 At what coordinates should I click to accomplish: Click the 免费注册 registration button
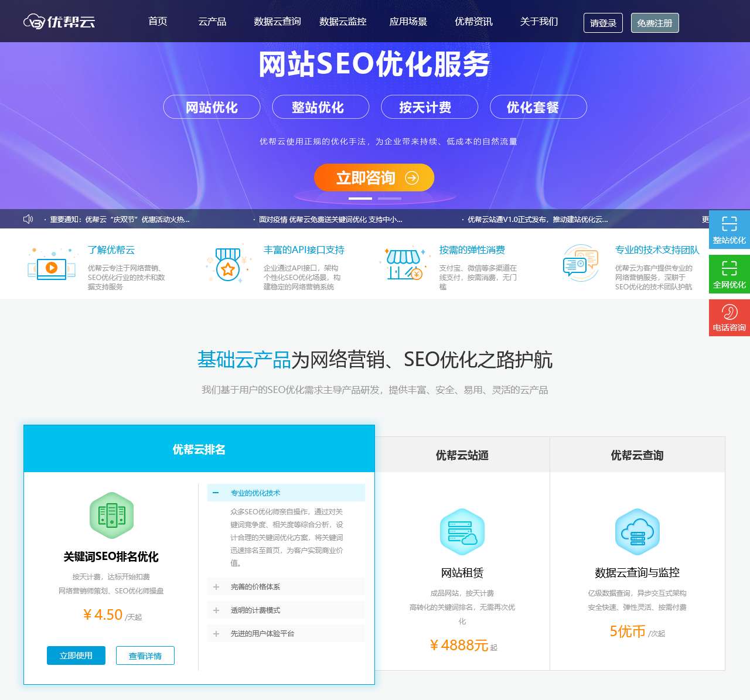click(x=654, y=23)
